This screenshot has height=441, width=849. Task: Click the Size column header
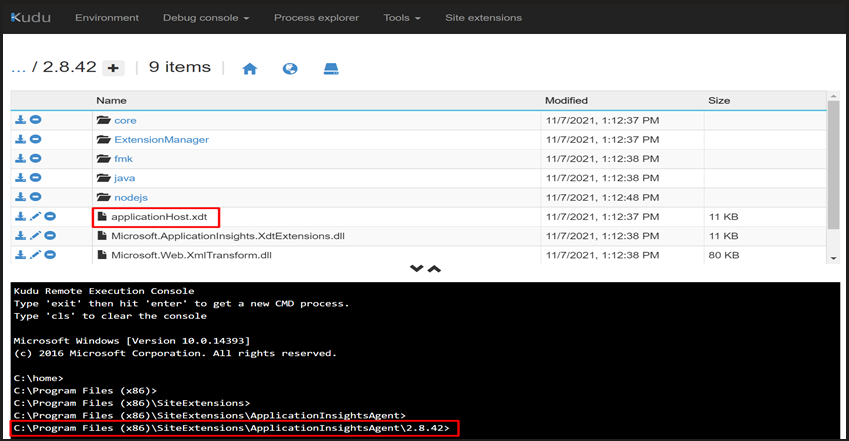719,100
